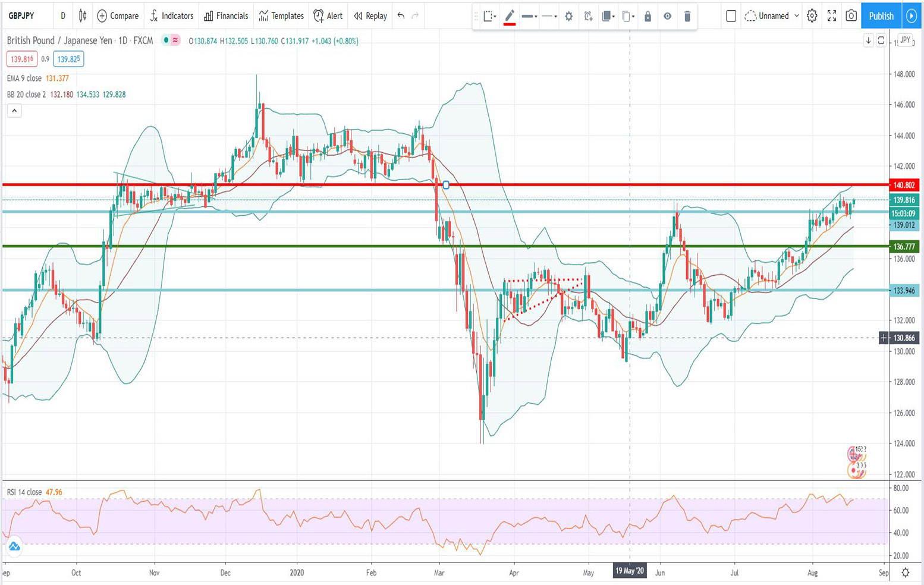Select the bar style chart type icon
The height and width of the screenshot is (585, 924).
pos(81,16)
